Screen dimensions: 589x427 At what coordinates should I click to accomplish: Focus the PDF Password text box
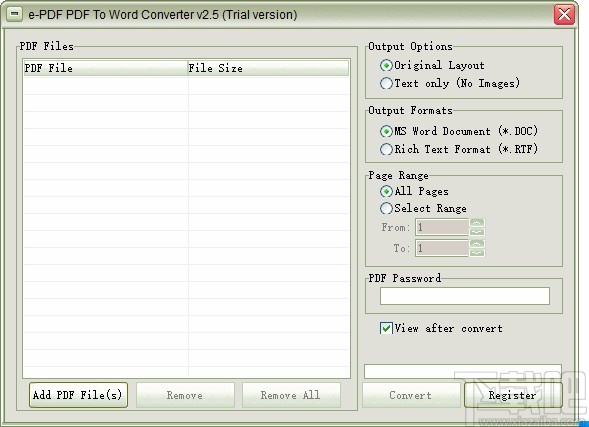465,296
